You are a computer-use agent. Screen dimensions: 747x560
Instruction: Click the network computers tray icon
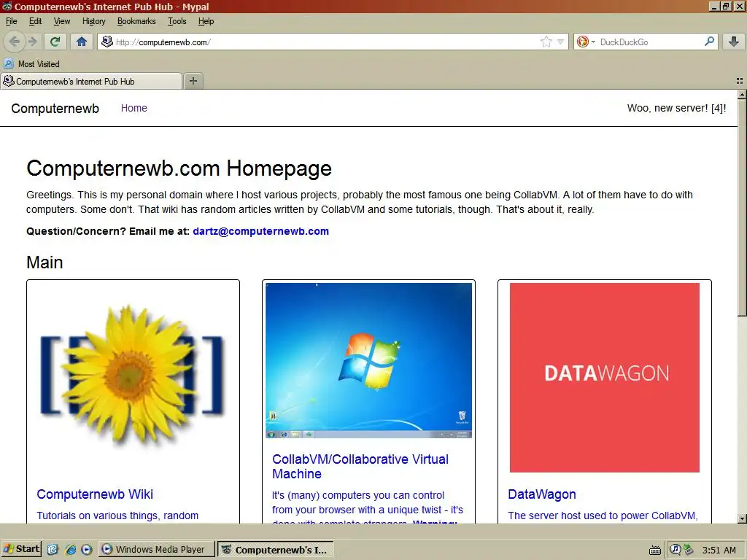(688, 550)
